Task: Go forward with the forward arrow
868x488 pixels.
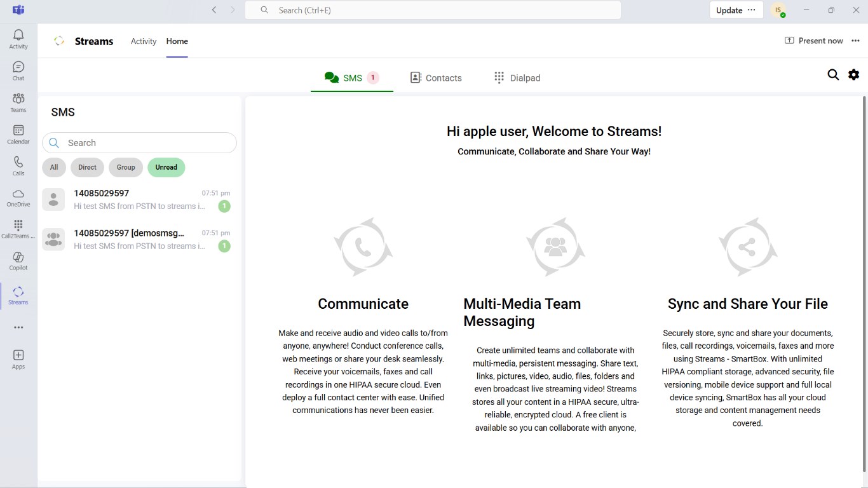Action: tap(233, 10)
